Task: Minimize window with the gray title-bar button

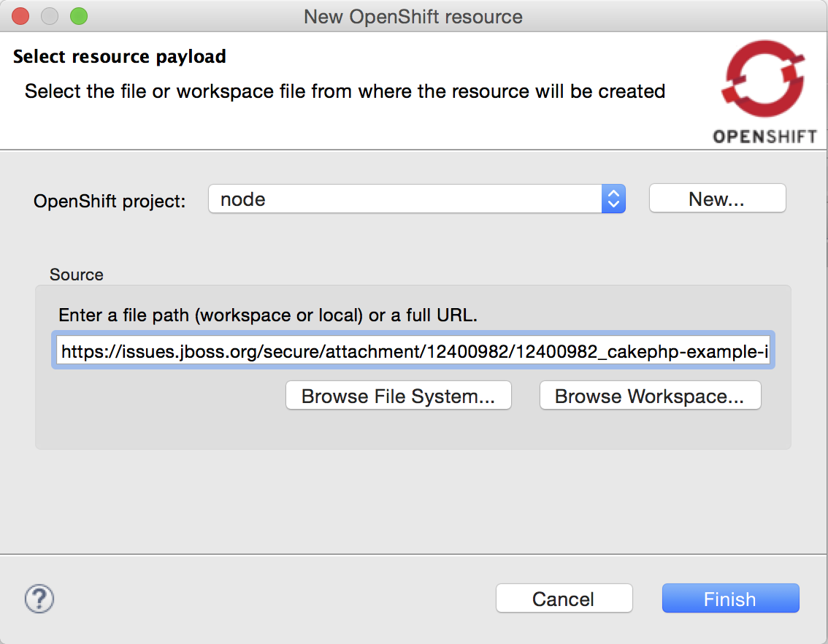Action: click(49, 16)
